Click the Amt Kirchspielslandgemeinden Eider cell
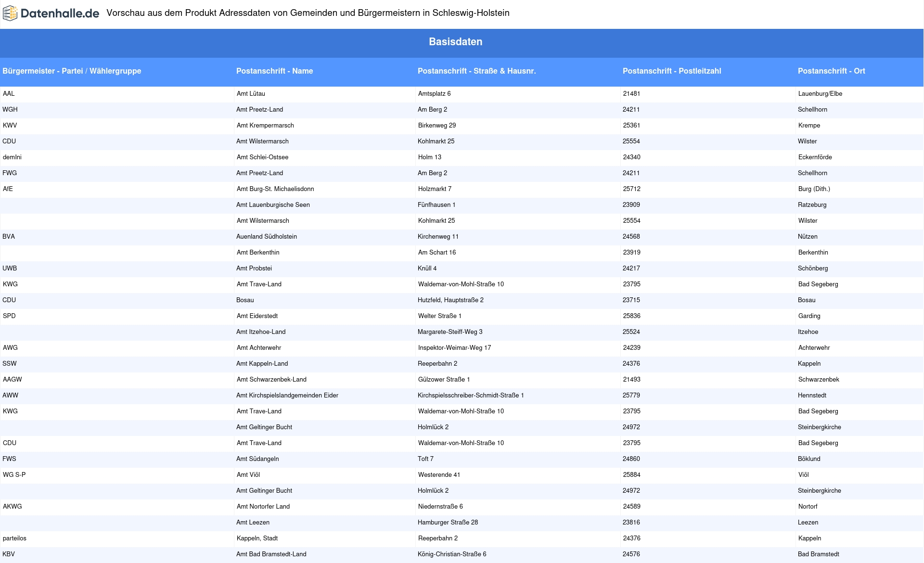924x563 pixels. (287, 396)
